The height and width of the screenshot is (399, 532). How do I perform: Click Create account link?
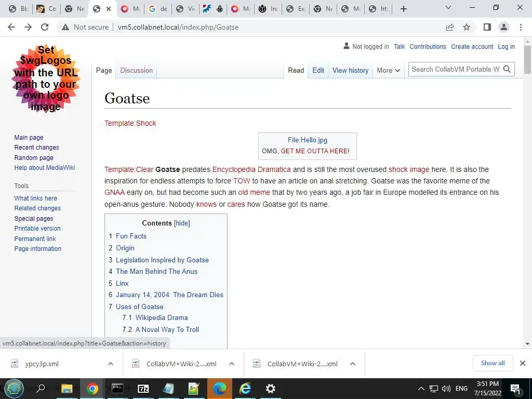click(x=472, y=46)
